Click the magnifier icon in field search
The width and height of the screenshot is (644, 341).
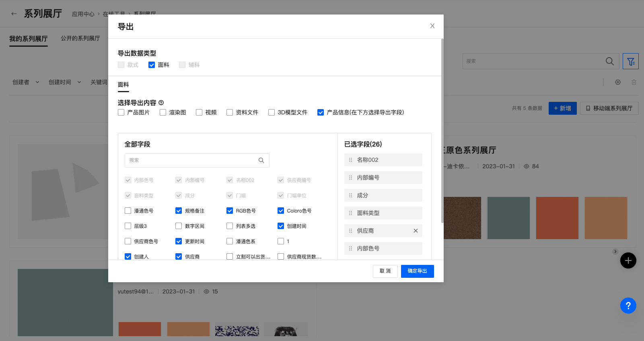261,160
